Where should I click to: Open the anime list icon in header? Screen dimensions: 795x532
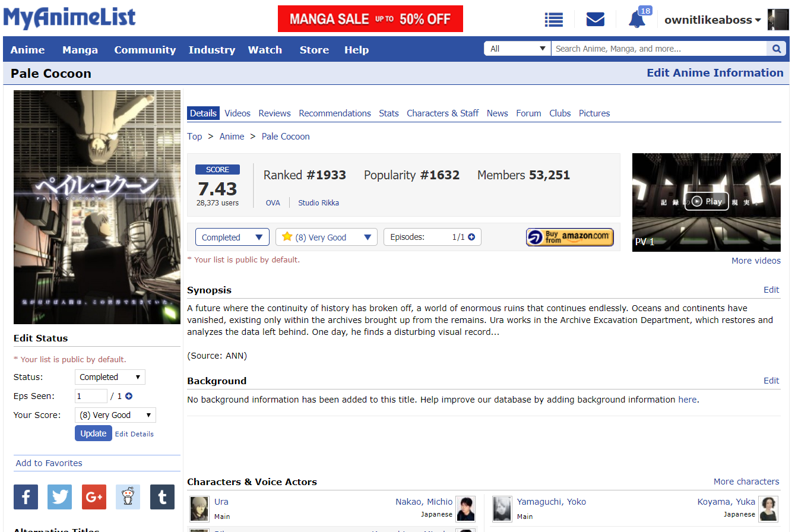[553, 20]
